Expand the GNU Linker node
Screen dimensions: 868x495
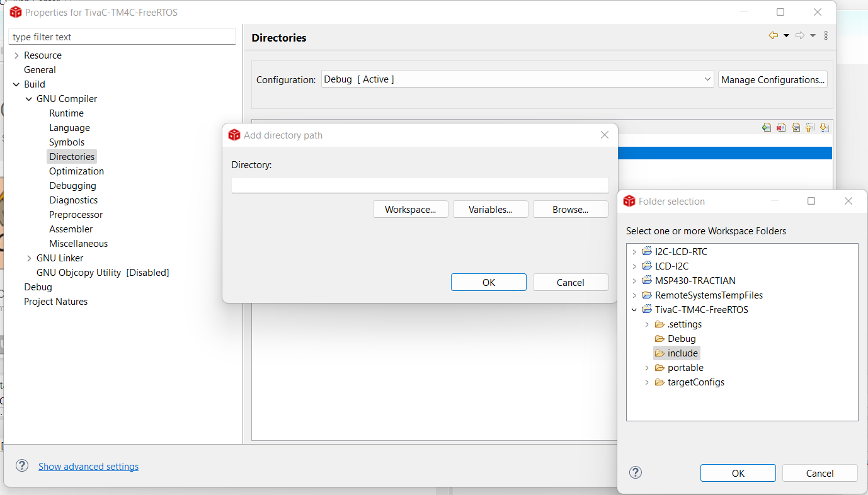(x=29, y=258)
